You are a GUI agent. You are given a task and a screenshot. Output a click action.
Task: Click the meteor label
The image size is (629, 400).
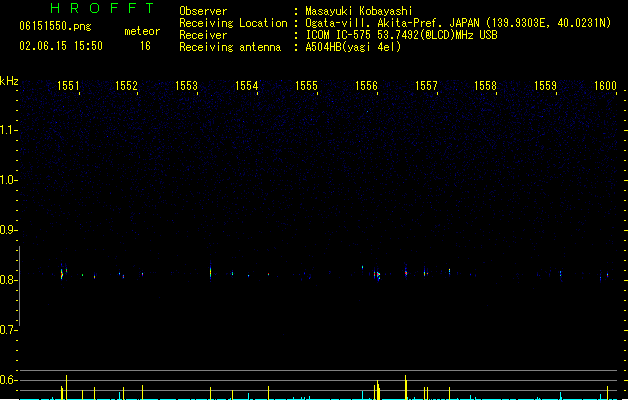pos(142,31)
